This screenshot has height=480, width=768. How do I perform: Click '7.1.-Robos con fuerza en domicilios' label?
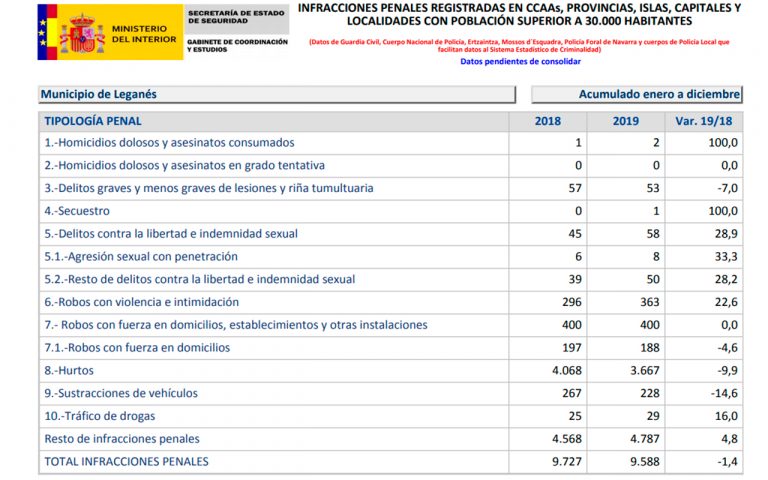click(x=137, y=348)
